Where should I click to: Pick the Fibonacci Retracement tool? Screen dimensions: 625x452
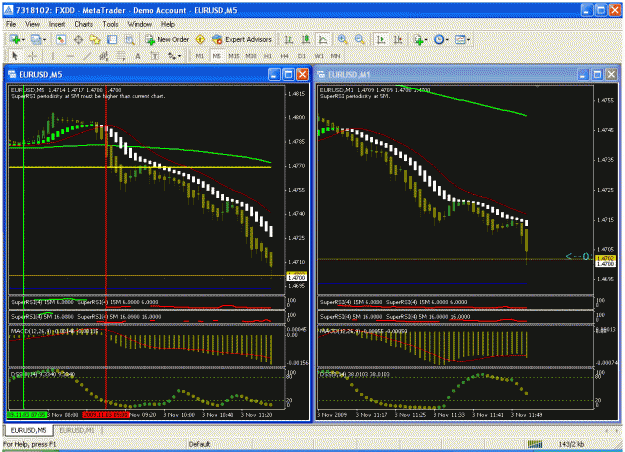(x=121, y=56)
